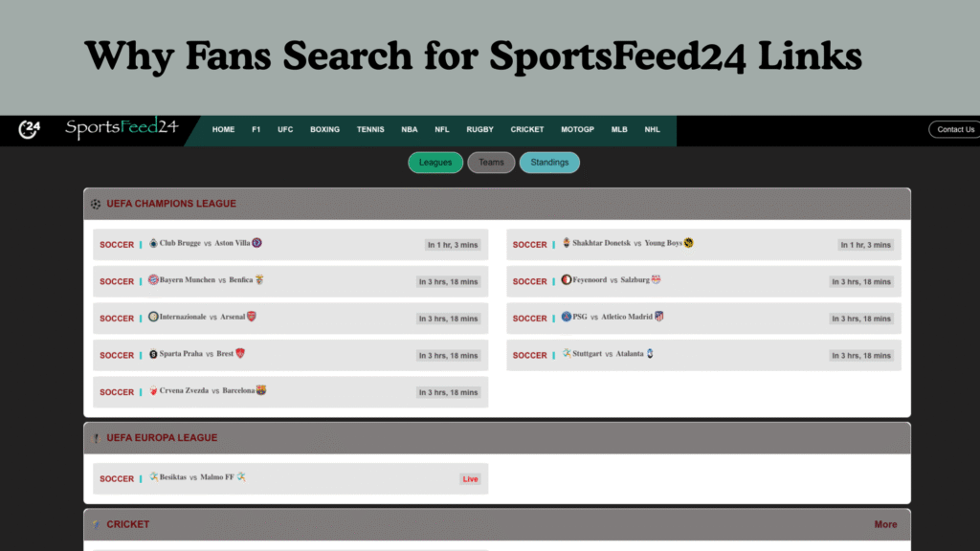The image size is (980, 551).
Task: Click the Stuttgart match time badge
Action: coord(861,356)
